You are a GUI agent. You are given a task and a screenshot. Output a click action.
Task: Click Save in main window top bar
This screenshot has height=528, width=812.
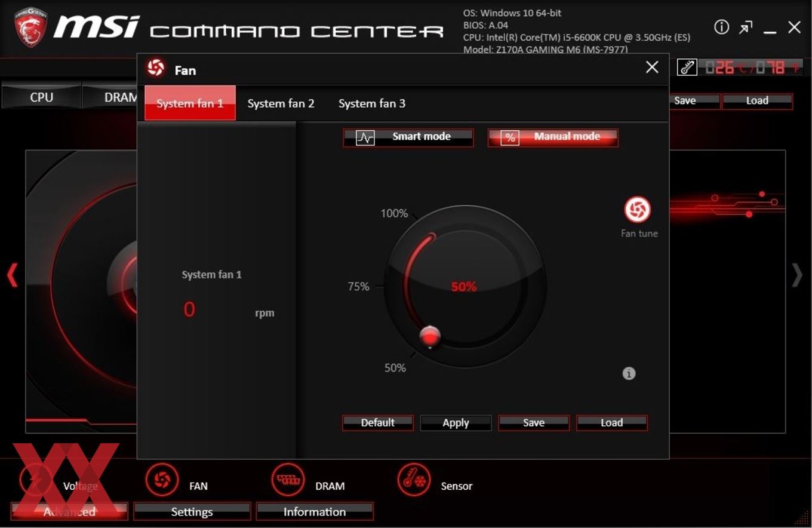pyautogui.click(x=694, y=101)
